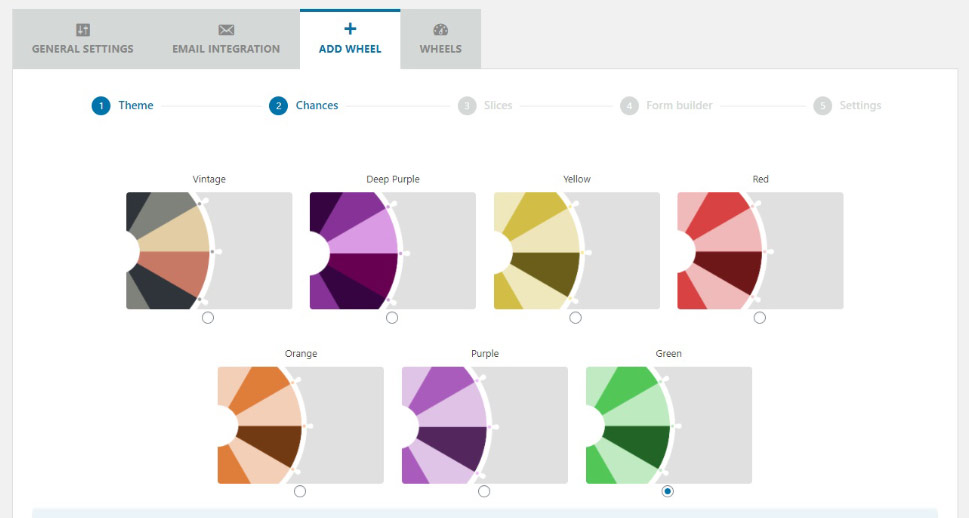
Task: Select the Deep Purple theme radio button
Action: click(x=392, y=318)
